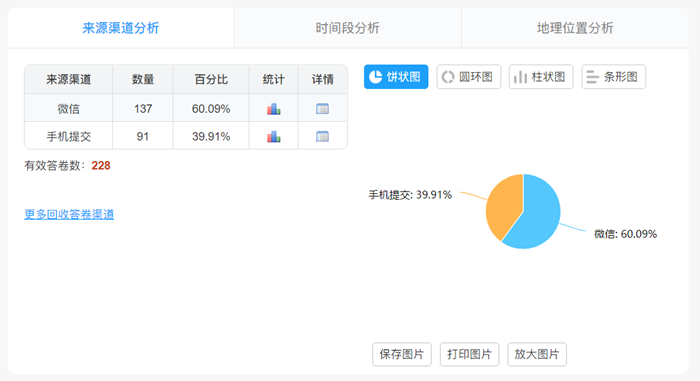Click the valid responses count 228
This screenshot has width=700, height=381.
pos(101,166)
